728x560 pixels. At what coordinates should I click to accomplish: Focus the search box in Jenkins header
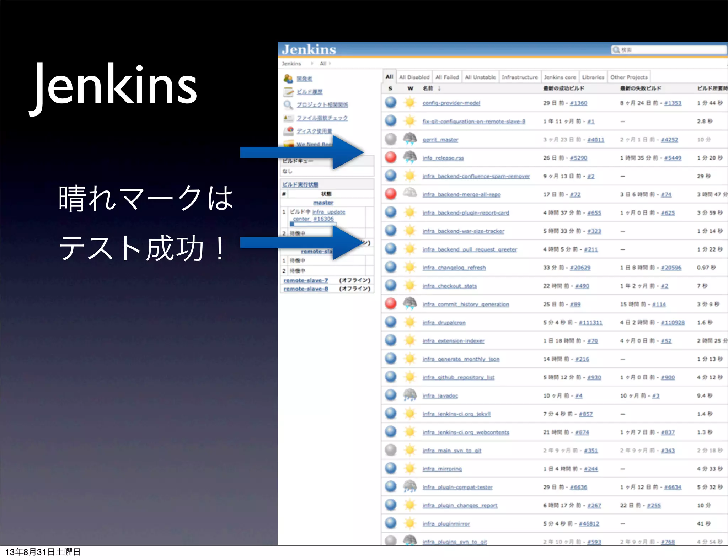pos(668,50)
